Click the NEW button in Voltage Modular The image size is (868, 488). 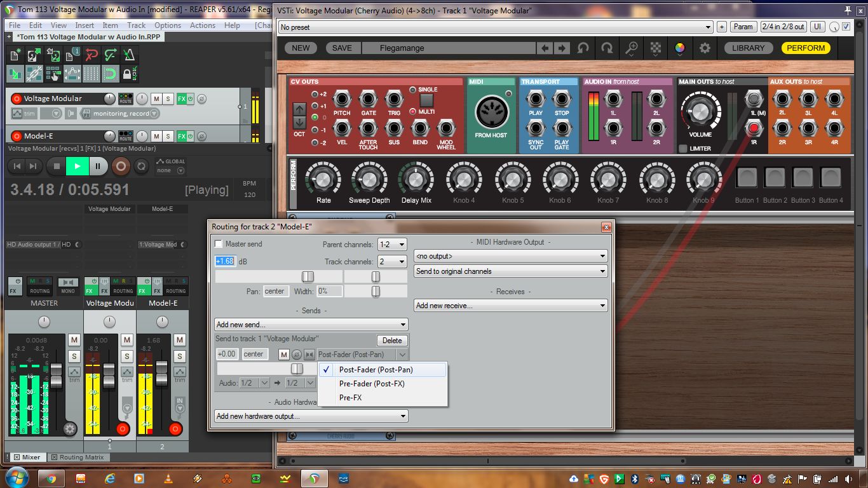pos(301,48)
